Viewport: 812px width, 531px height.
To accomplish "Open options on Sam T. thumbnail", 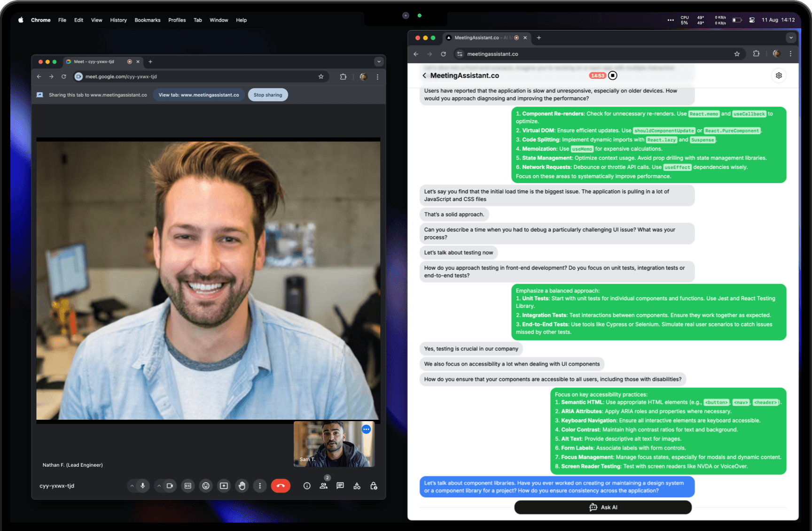I will 366,429.
